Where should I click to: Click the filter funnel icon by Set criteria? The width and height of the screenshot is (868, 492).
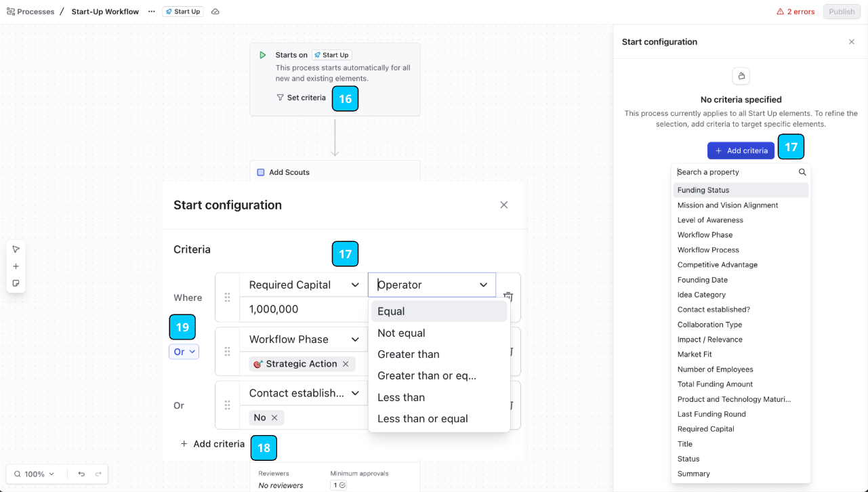tap(280, 98)
